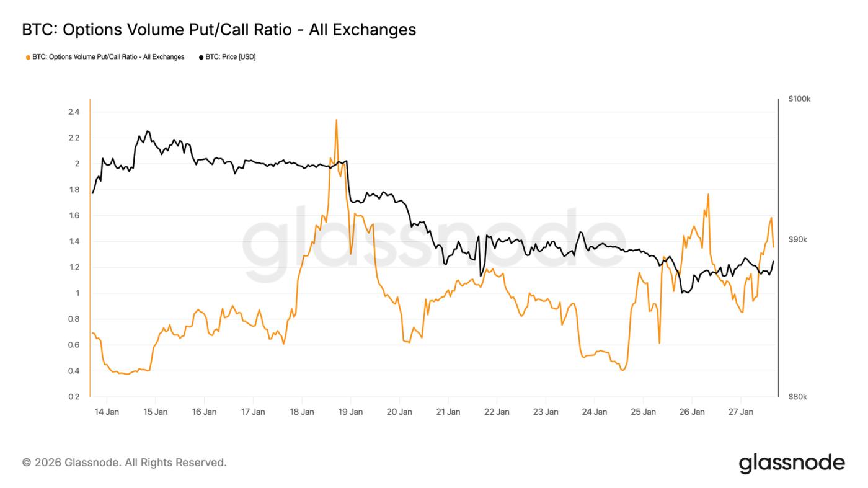Click the $90k right axis label
Viewport: 868px width, 488px height.
[x=799, y=240]
